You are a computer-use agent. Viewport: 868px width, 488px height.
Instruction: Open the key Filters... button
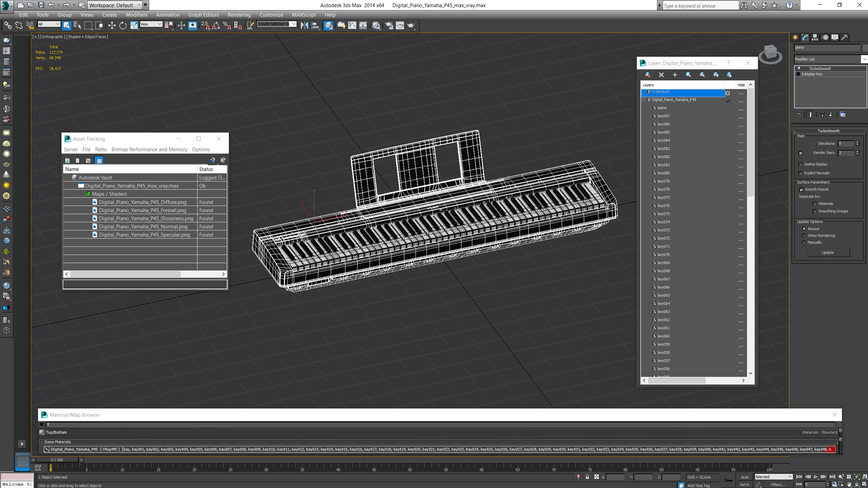[x=778, y=485]
